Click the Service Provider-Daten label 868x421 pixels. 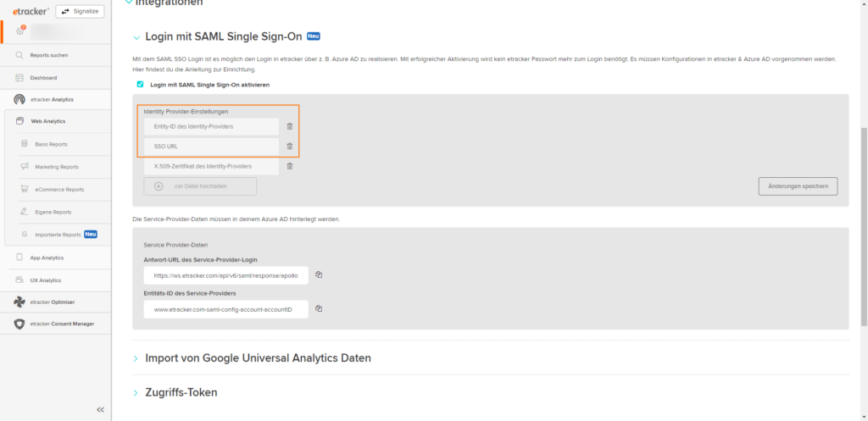(x=175, y=245)
